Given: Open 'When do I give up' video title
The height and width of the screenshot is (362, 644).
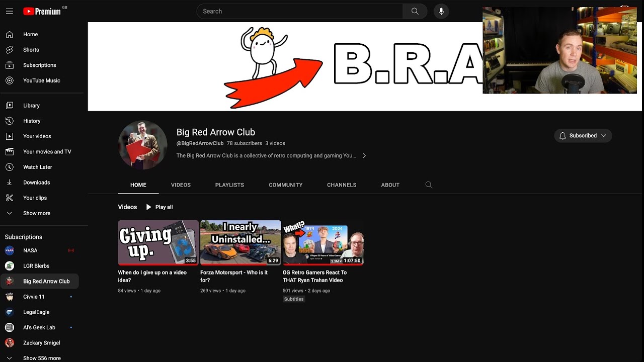Looking at the screenshot, I should pyautogui.click(x=152, y=276).
